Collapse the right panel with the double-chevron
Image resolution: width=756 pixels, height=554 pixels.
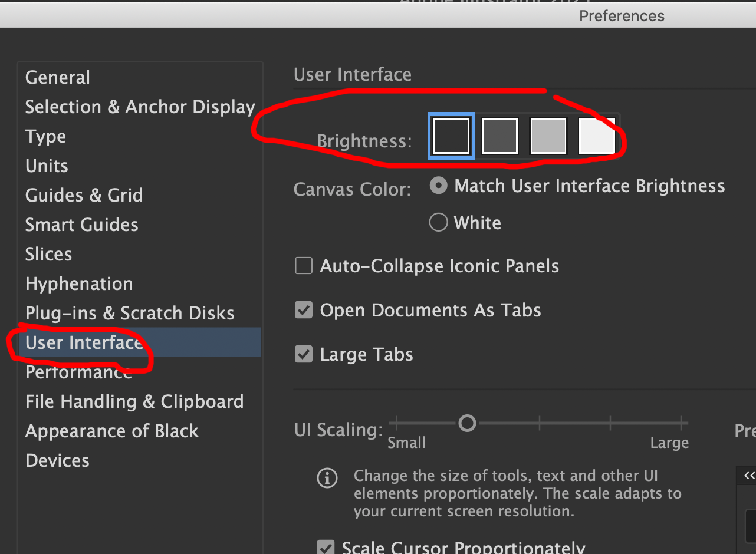click(749, 475)
